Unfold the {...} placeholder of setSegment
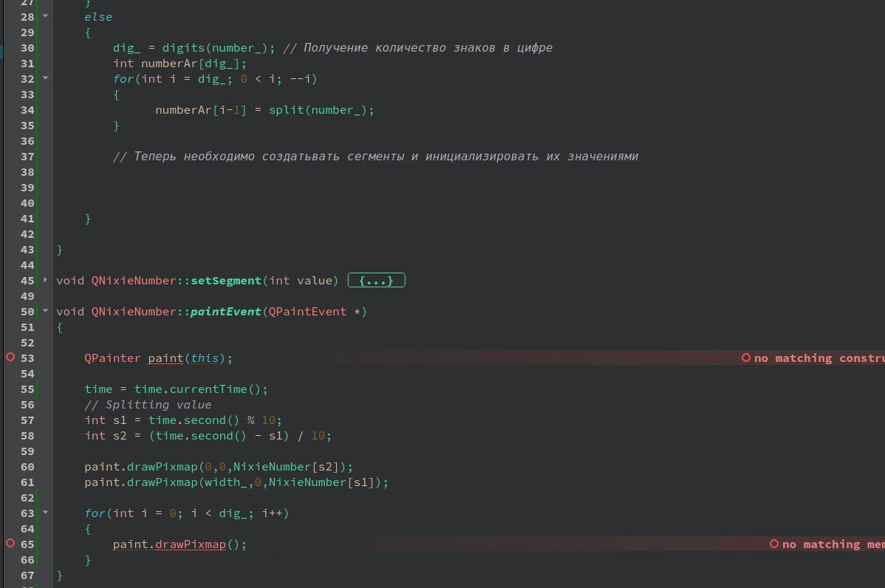885x588 pixels. (377, 281)
